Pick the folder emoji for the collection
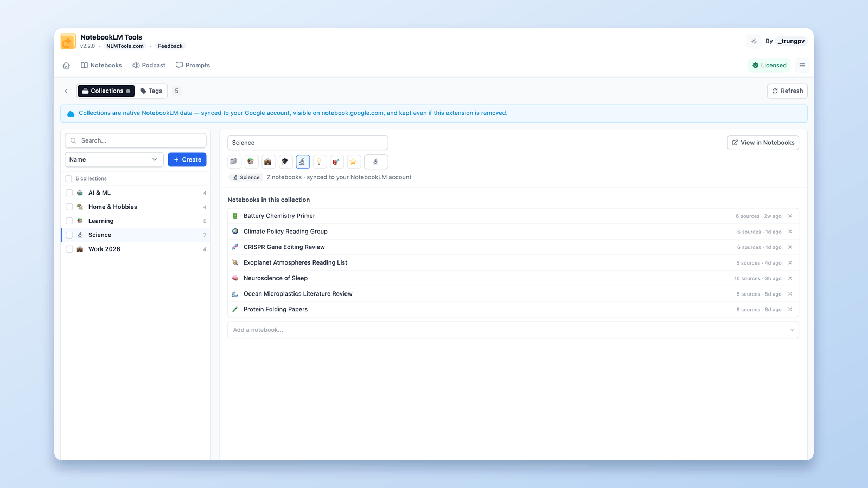The height and width of the screenshot is (488, 868). pyautogui.click(x=233, y=162)
